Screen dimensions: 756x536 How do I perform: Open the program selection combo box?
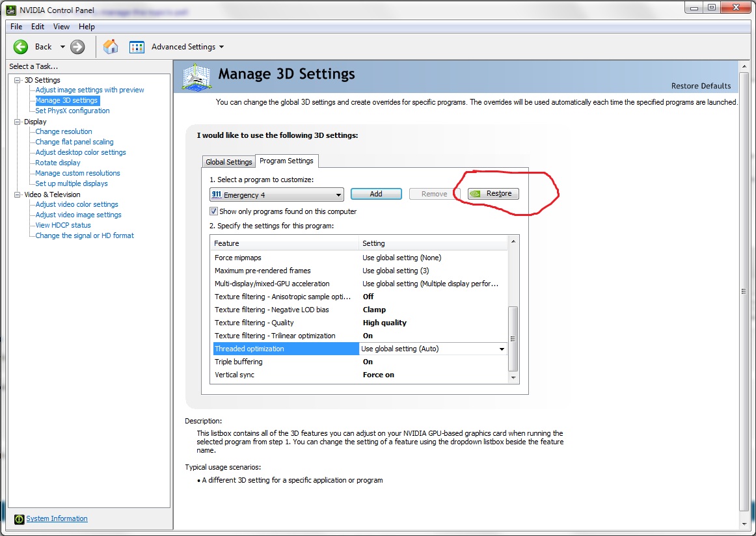277,194
